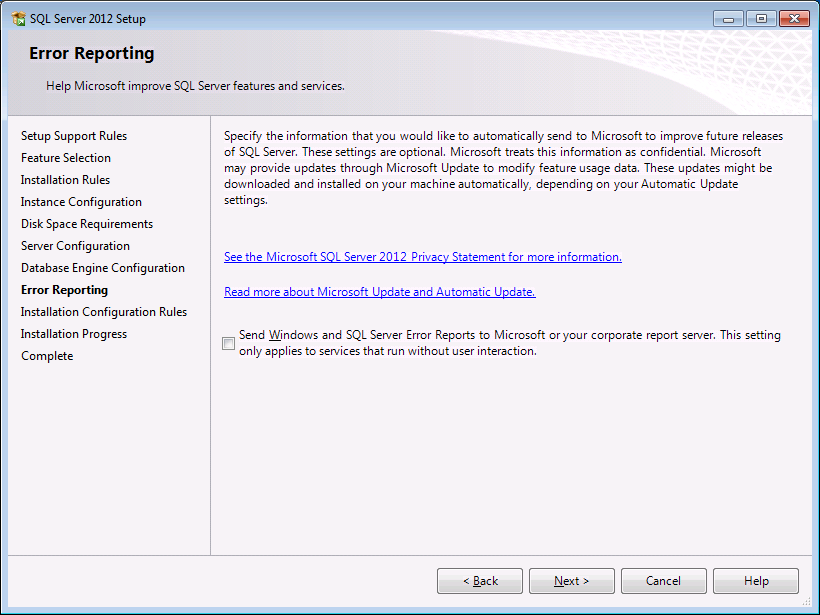This screenshot has height=615, width=820.
Task: Select Database Engine Configuration
Action: (103, 267)
